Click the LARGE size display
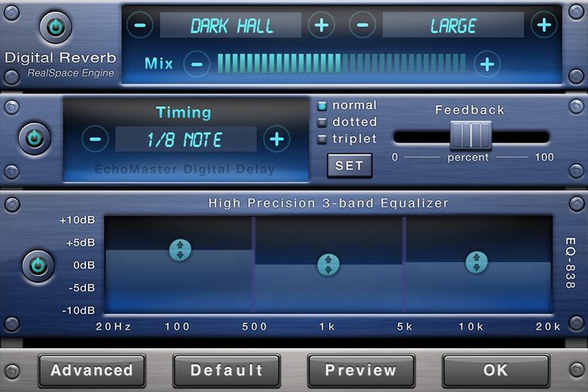 pos(453,25)
